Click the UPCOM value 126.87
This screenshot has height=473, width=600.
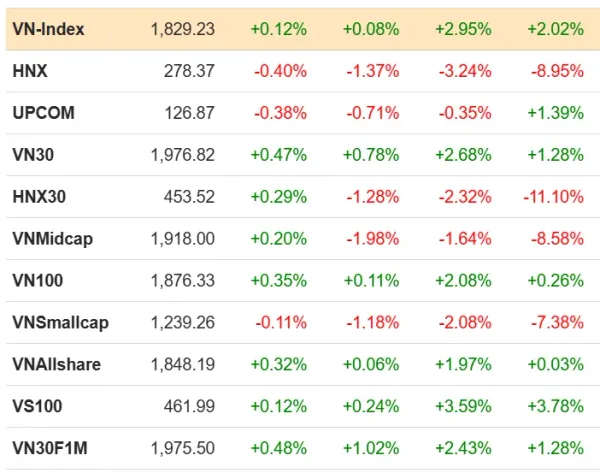tap(189, 113)
